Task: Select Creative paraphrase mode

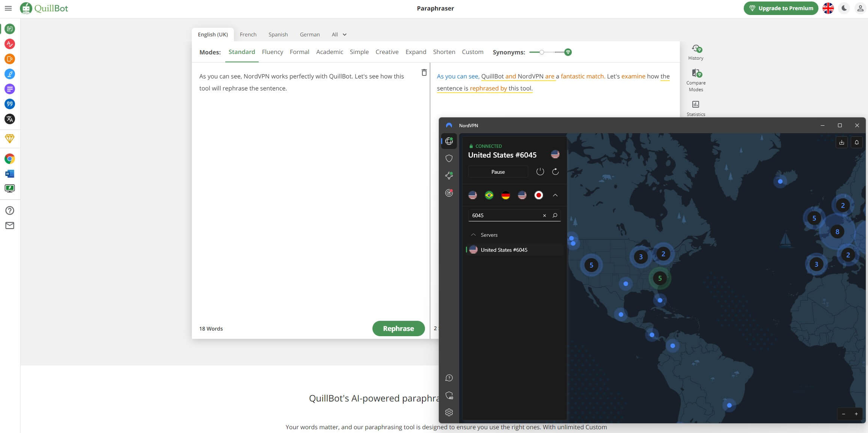Action: click(x=387, y=52)
